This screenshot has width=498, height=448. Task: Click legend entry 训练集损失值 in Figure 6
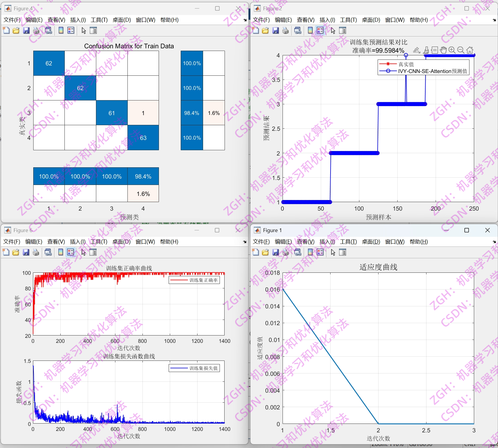tap(204, 368)
